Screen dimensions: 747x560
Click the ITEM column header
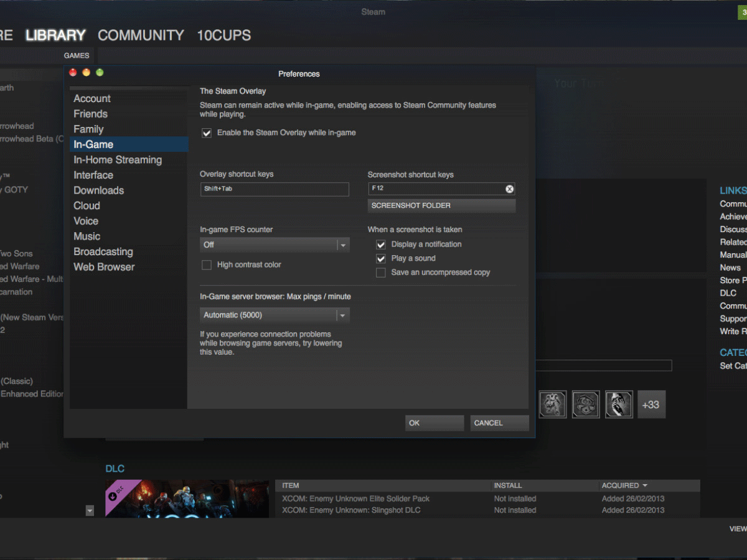(291, 485)
